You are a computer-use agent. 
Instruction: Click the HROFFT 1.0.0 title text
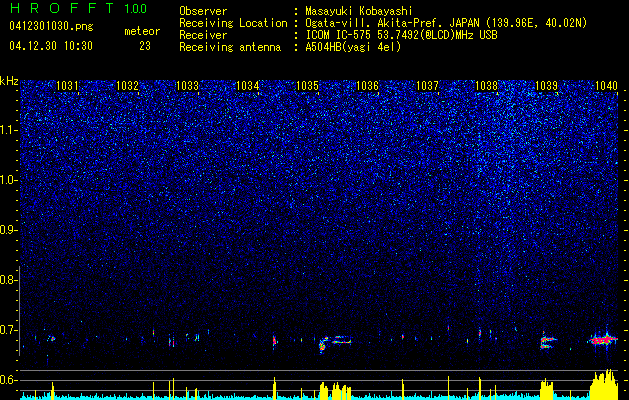[79, 8]
